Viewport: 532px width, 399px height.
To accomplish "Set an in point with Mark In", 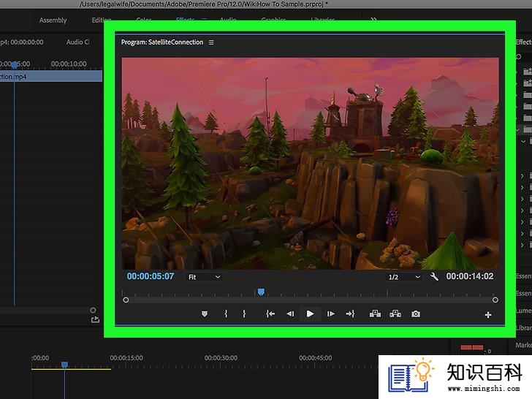I will 226,314.
